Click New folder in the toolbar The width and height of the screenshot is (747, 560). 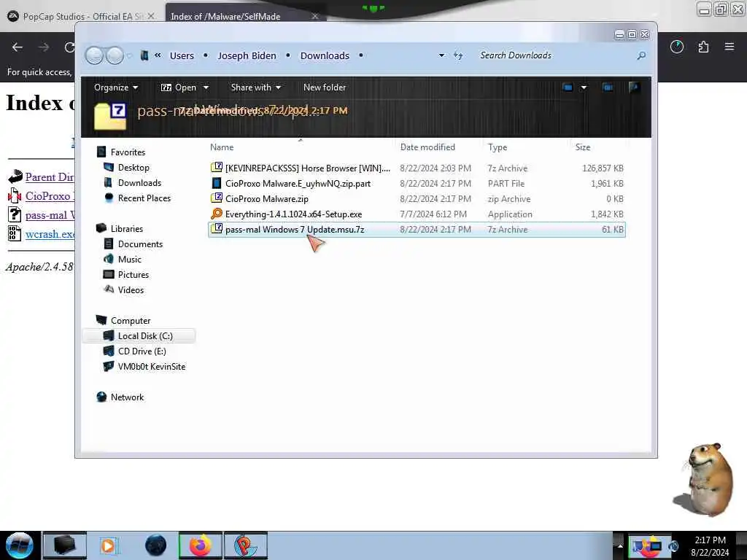(x=325, y=87)
